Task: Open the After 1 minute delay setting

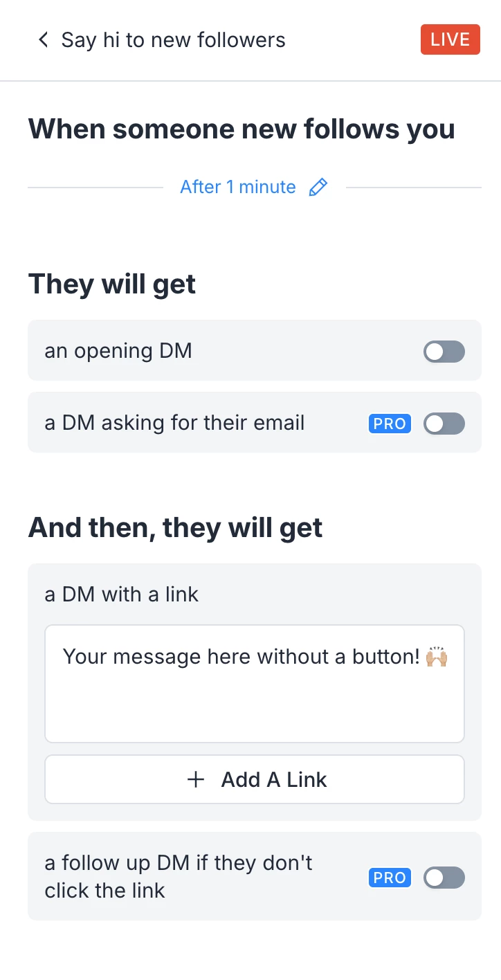Action: coord(238,187)
